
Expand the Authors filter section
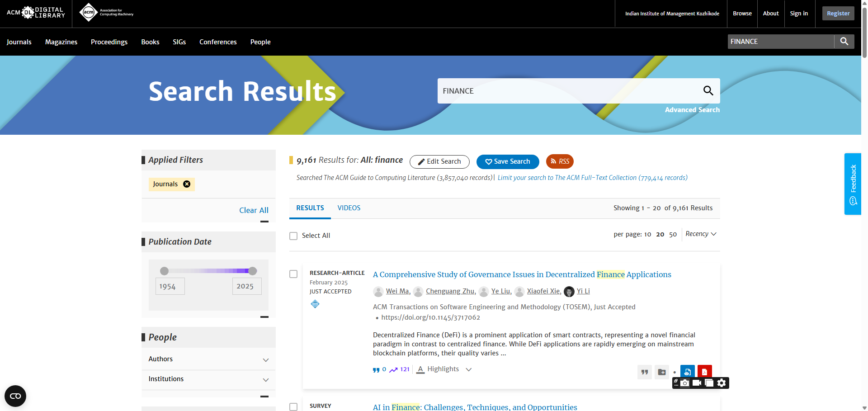pyautogui.click(x=265, y=359)
